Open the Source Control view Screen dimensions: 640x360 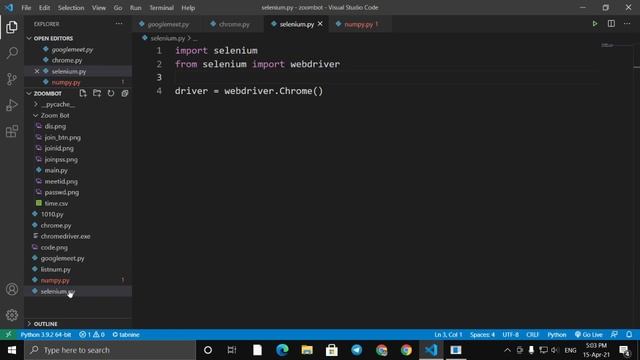[12, 79]
